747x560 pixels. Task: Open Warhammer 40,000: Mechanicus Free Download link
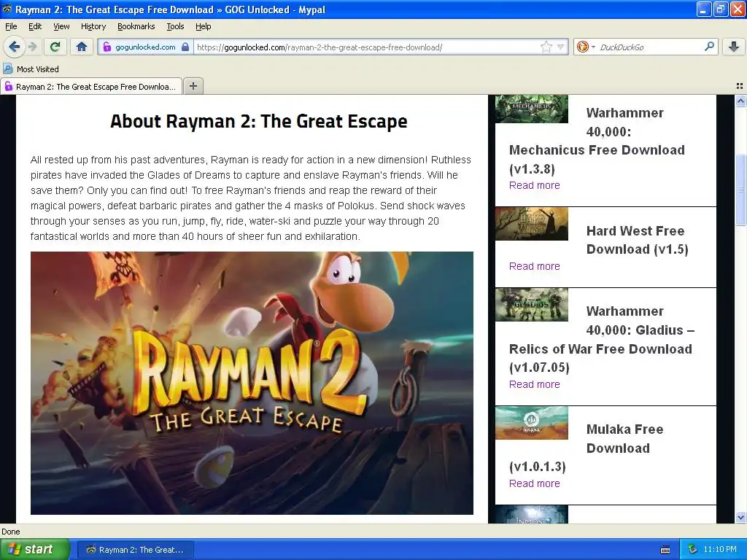(597, 141)
